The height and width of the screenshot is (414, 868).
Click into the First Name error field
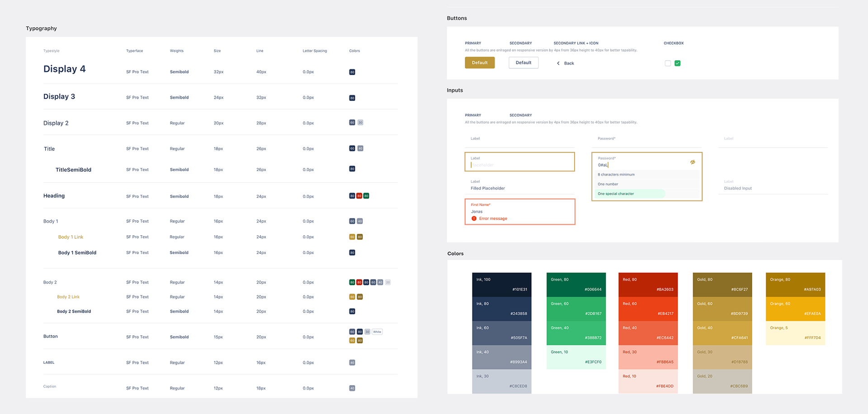[520, 211]
